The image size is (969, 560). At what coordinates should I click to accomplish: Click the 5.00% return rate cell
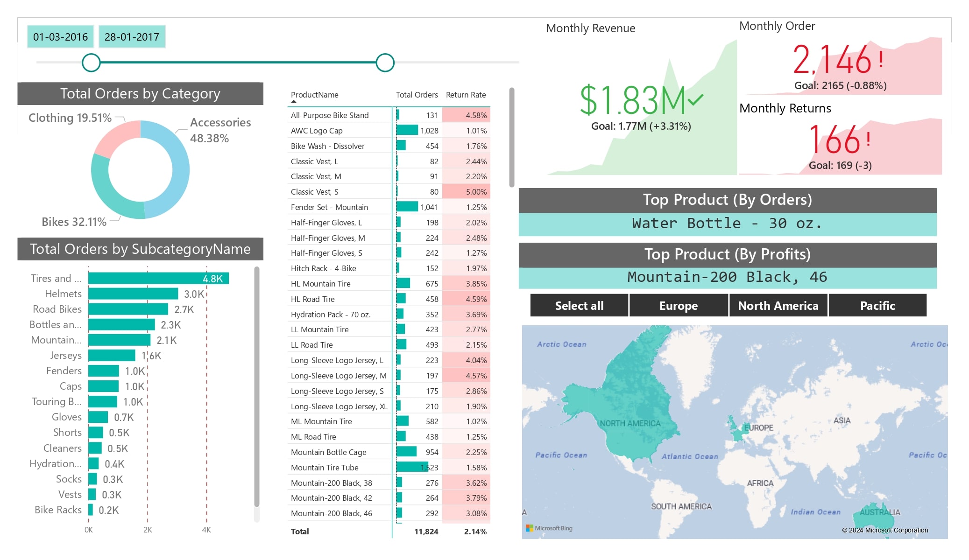[466, 192]
